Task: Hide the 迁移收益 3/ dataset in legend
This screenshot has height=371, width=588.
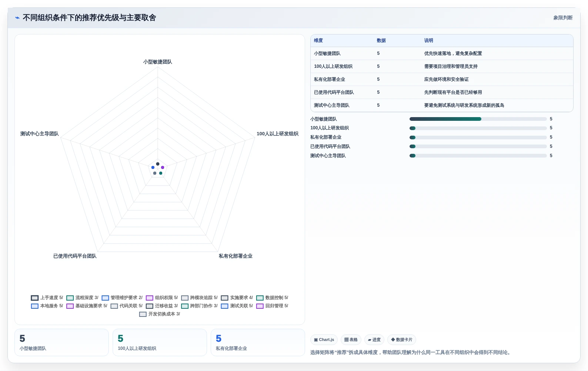Action: 162,306
